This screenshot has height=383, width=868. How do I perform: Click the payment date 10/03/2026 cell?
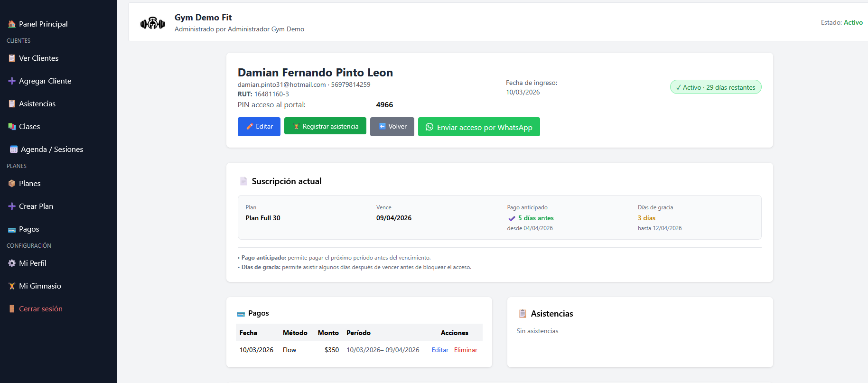pyautogui.click(x=256, y=350)
